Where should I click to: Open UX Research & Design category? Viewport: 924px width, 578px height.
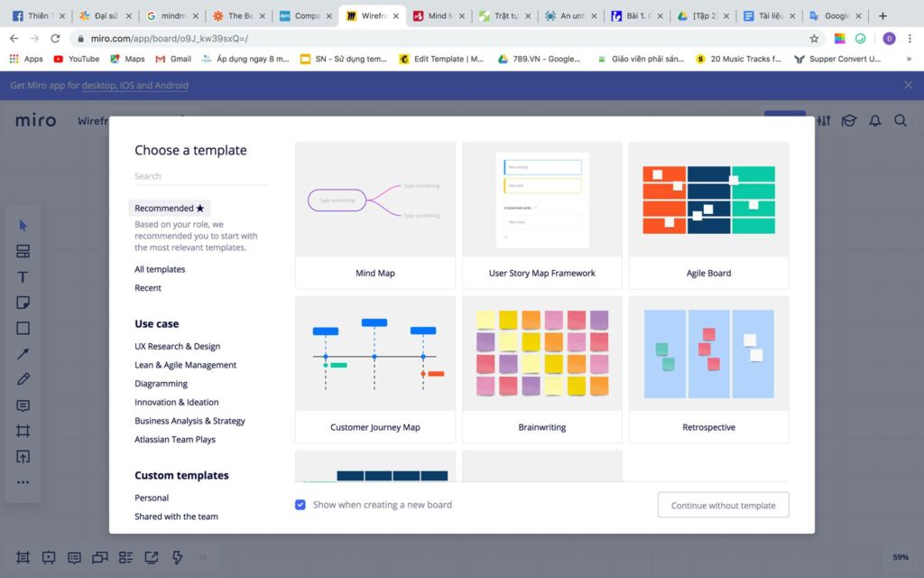(178, 346)
